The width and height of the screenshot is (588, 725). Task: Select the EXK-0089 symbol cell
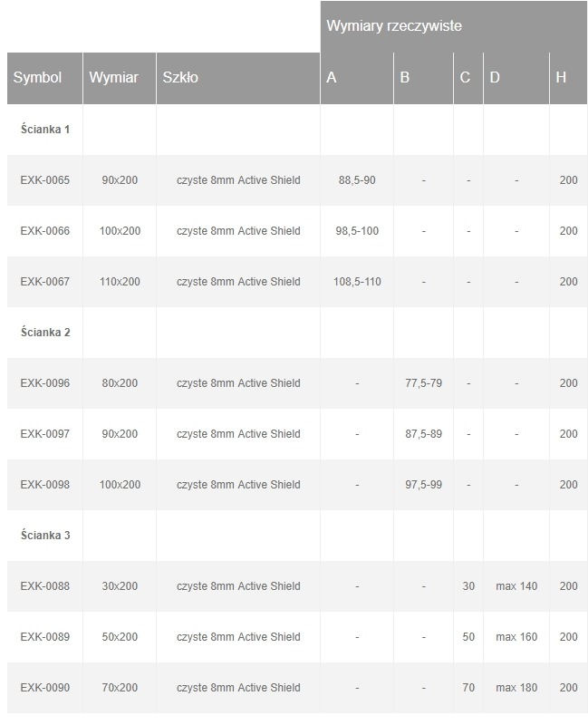[44, 637]
